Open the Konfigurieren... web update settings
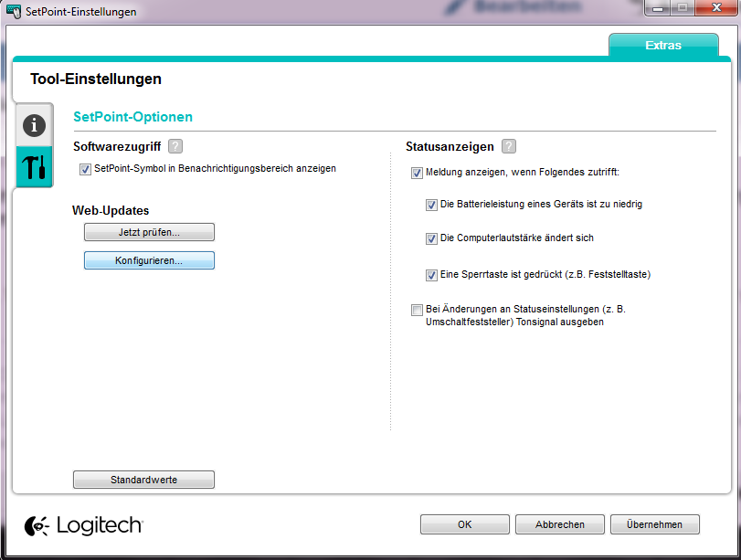Viewport: 741px width, 560px height. coord(149,260)
